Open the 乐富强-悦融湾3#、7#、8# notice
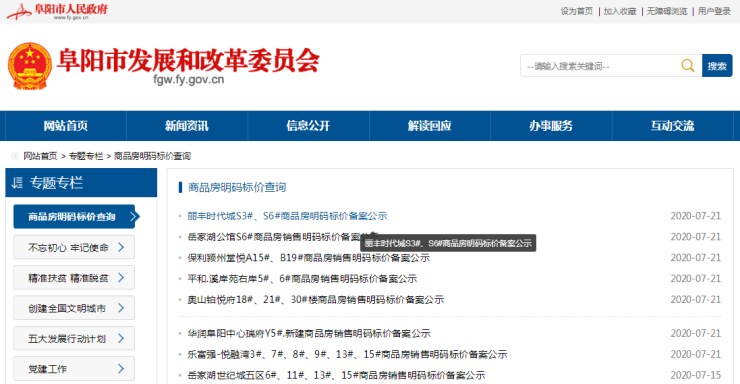This screenshot has width=740, height=384. (347, 354)
